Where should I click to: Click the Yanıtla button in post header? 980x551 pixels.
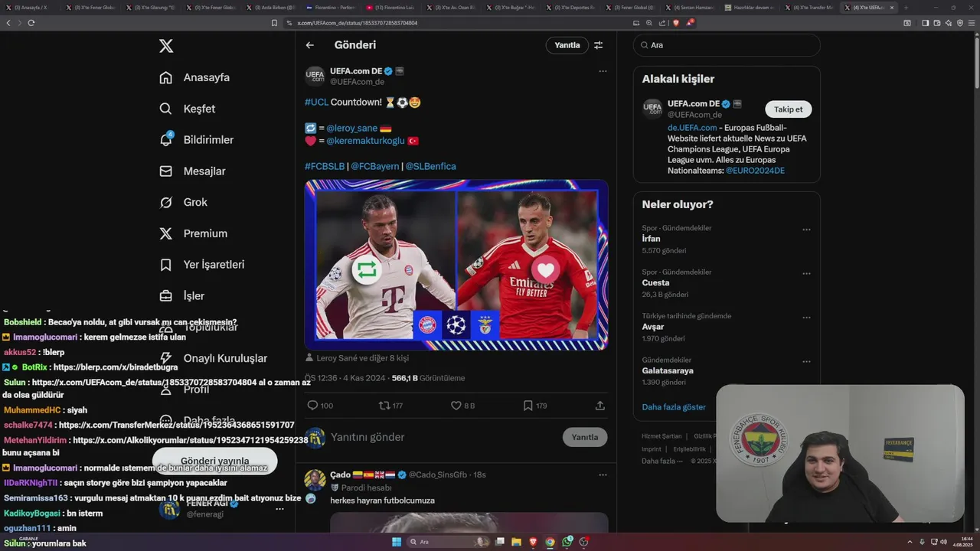pos(567,45)
